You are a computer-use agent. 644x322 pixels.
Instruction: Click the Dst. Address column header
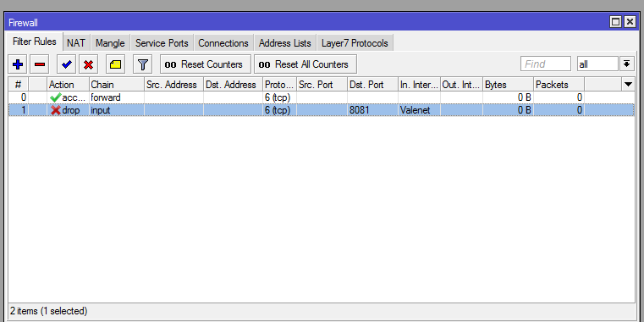click(x=233, y=85)
